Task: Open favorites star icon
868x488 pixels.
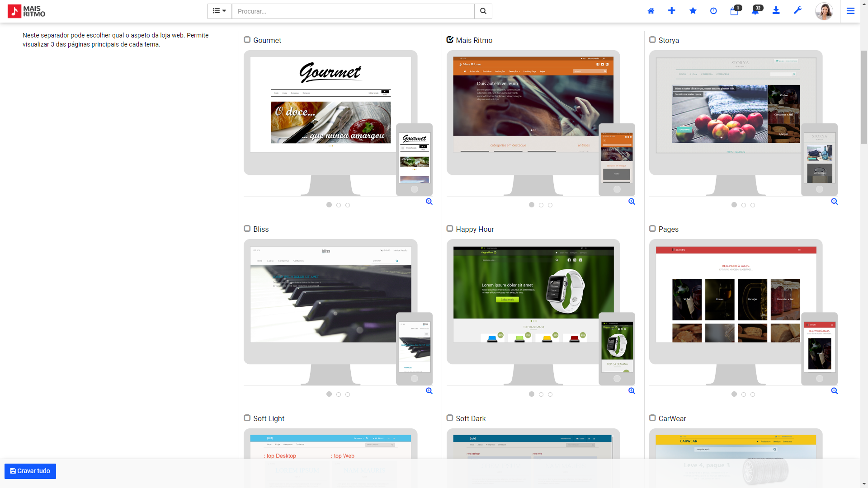Action: pyautogui.click(x=693, y=11)
